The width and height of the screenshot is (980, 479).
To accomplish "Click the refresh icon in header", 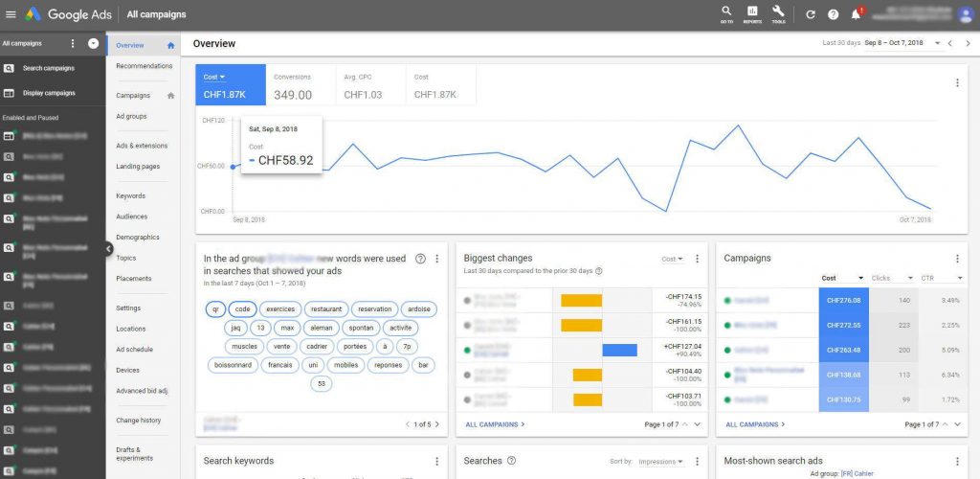I will (x=811, y=14).
